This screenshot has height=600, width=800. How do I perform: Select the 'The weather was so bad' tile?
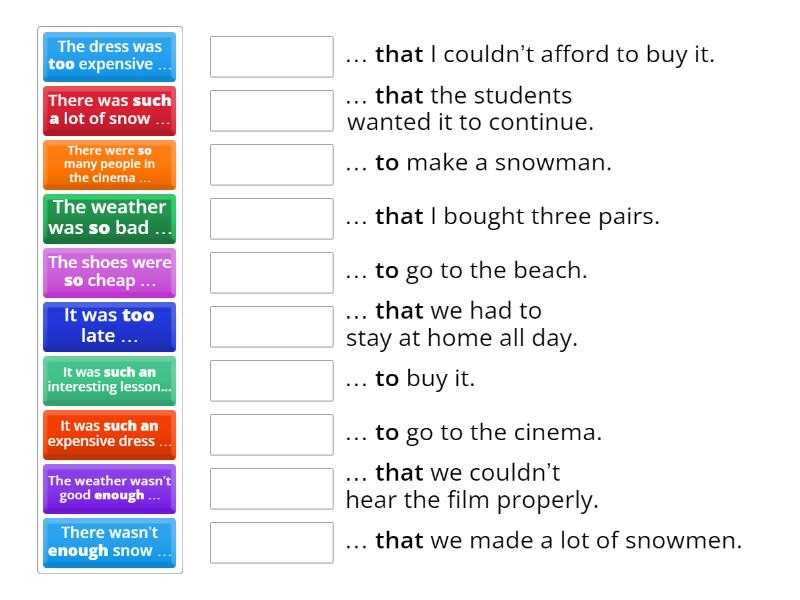point(110,218)
